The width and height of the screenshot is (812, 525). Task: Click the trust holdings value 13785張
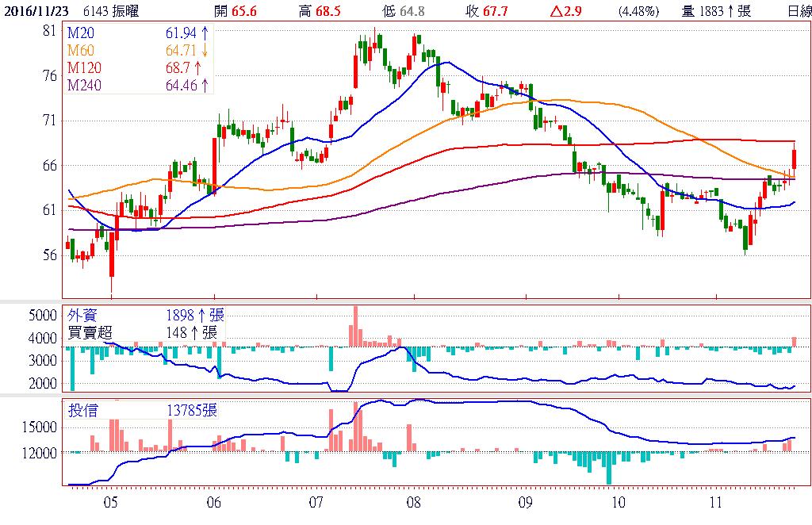[x=192, y=411]
